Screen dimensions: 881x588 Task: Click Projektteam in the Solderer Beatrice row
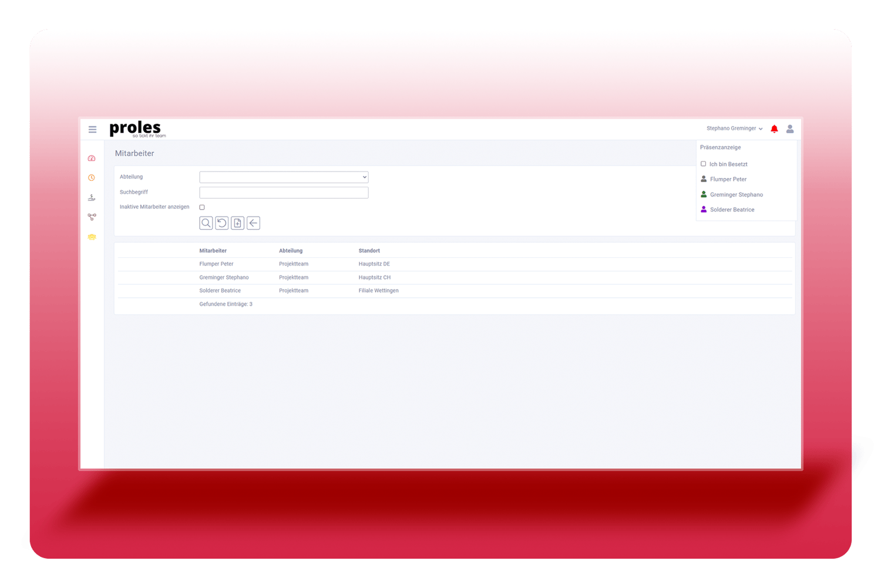click(x=294, y=291)
